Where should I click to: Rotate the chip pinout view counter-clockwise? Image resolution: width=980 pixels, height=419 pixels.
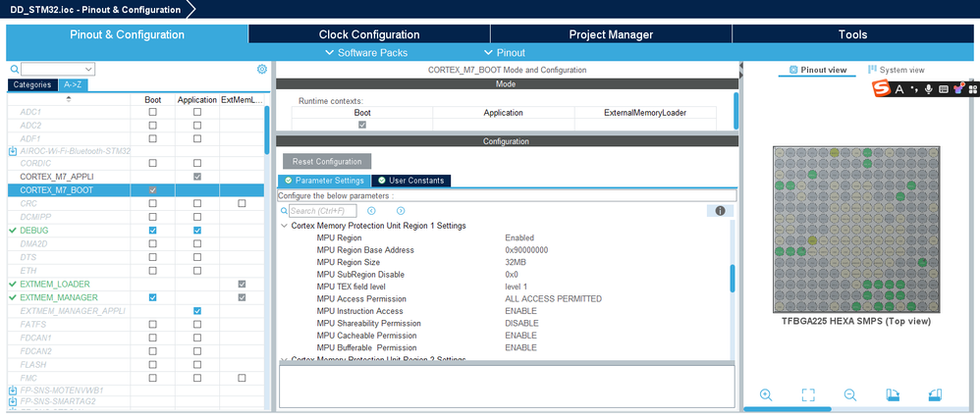(x=935, y=394)
